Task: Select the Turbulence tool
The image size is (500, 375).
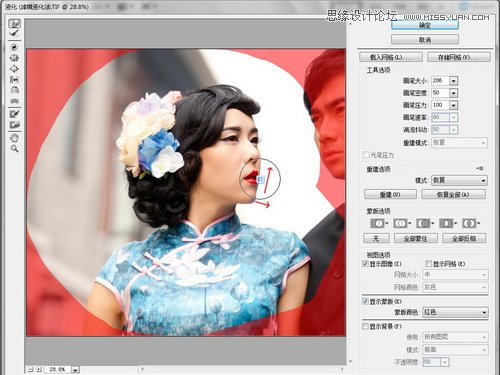Action: click(14, 100)
